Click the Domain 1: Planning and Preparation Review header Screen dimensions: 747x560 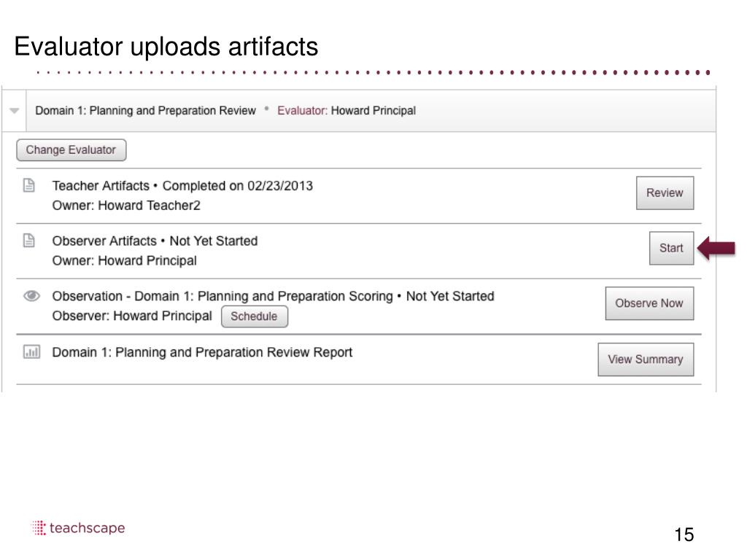pos(145,111)
